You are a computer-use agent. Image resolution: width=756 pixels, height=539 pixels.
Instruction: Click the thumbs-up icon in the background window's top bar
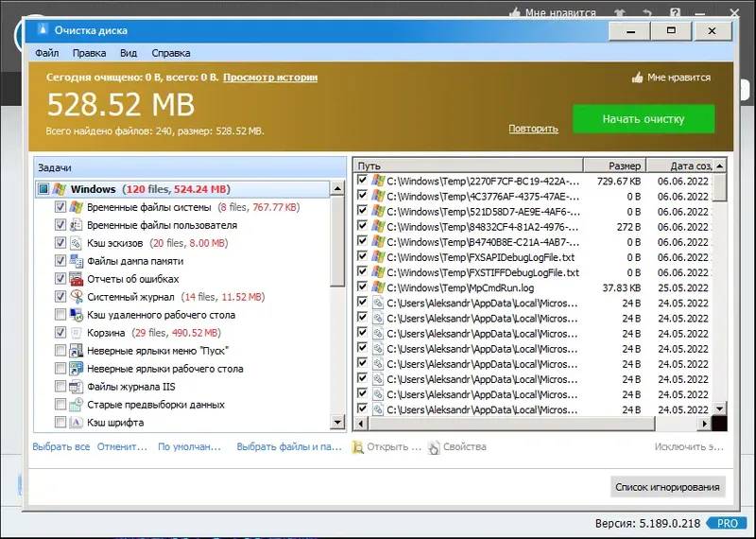click(x=515, y=12)
